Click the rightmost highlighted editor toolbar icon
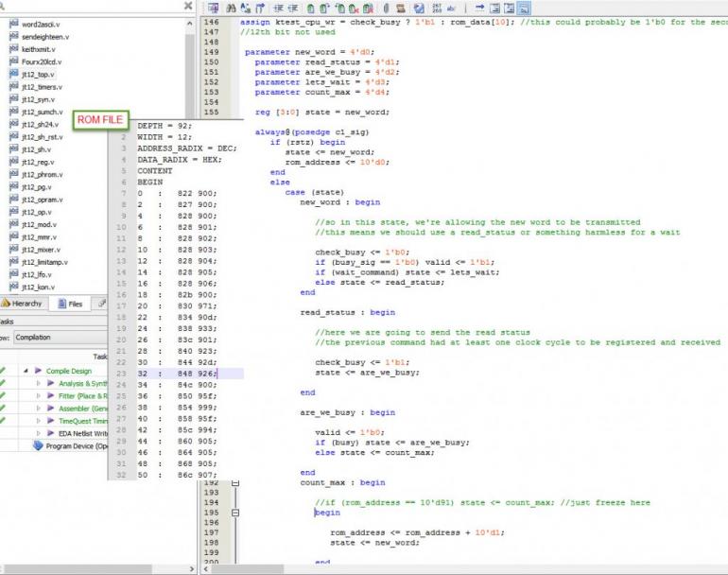 523,8
